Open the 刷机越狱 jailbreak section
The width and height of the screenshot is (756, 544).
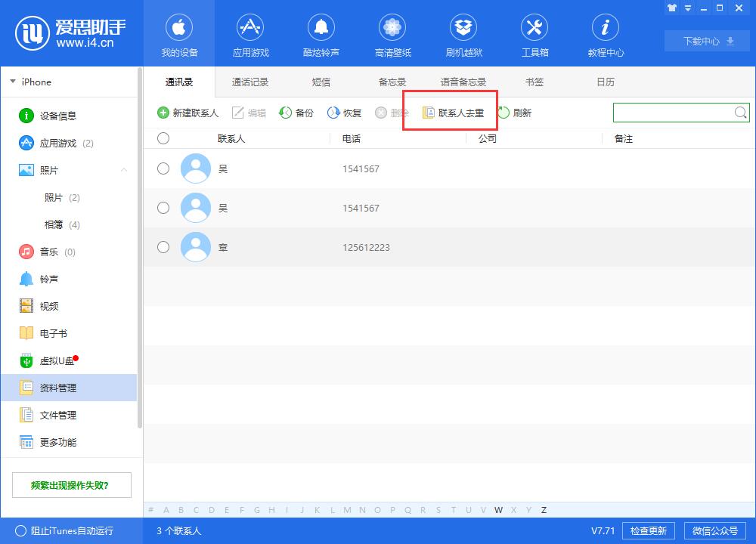point(463,34)
